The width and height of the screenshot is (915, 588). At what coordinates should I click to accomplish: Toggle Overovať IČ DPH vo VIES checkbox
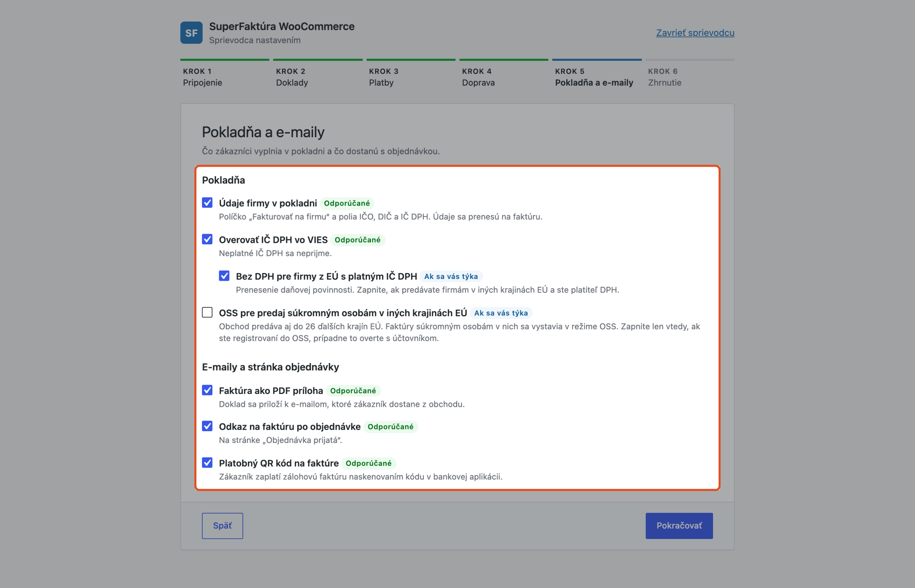(x=207, y=239)
